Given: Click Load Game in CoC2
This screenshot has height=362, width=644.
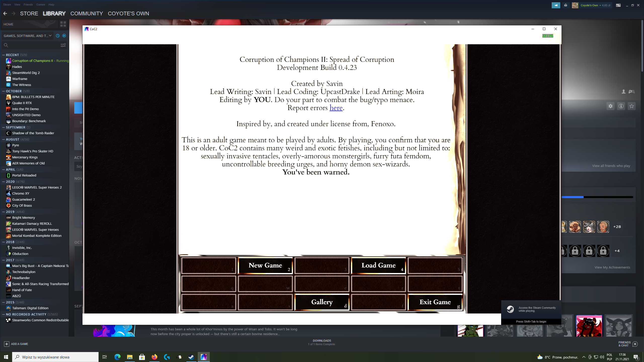Looking at the screenshot, I should click(x=378, y=265).
